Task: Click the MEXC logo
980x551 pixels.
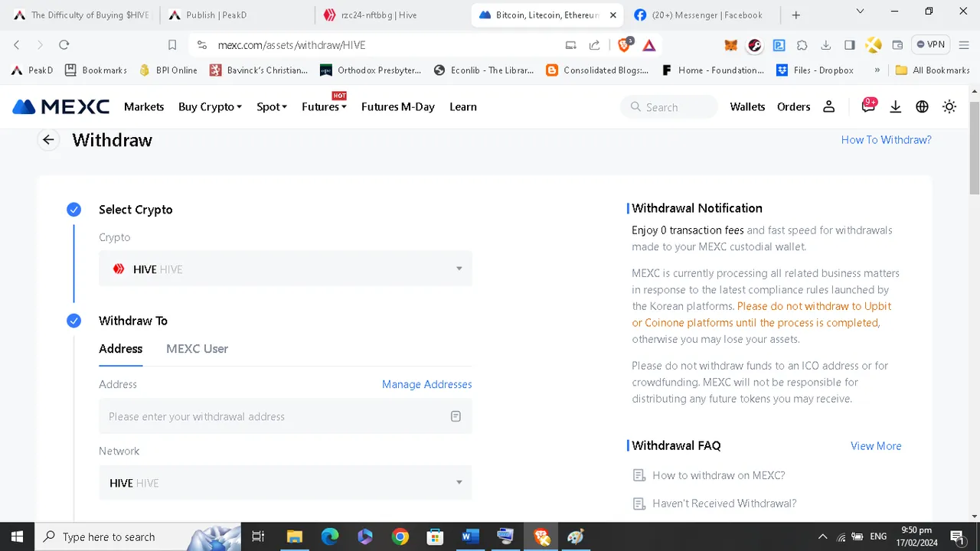Action: click(61, 107)
